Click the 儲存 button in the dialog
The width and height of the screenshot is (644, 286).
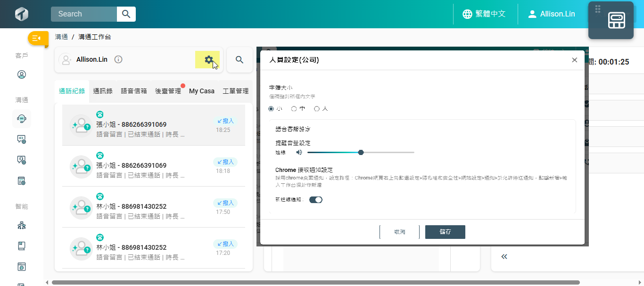(x=445, y=232)
